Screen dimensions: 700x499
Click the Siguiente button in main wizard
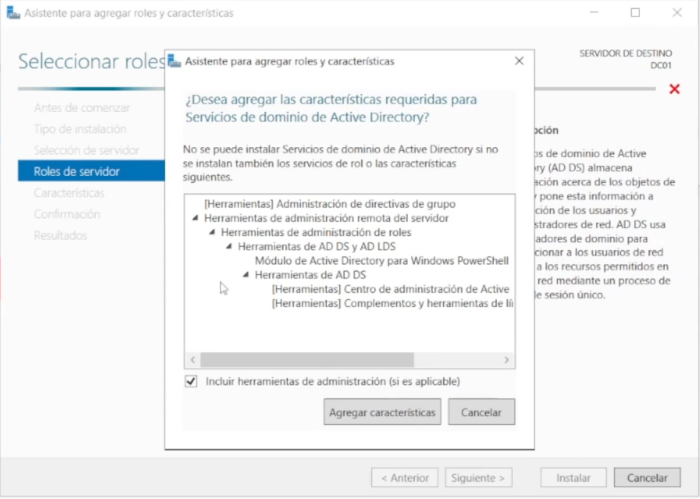[478, 478]
